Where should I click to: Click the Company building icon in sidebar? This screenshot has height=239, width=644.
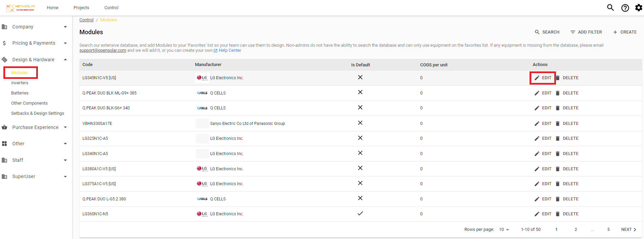tap(4, 27)
